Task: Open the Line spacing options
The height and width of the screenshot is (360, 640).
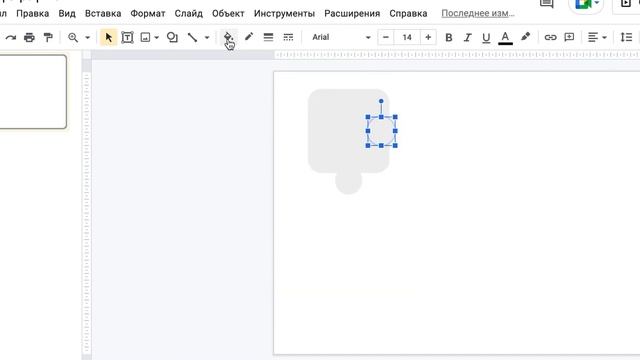Action: (626, 37)
